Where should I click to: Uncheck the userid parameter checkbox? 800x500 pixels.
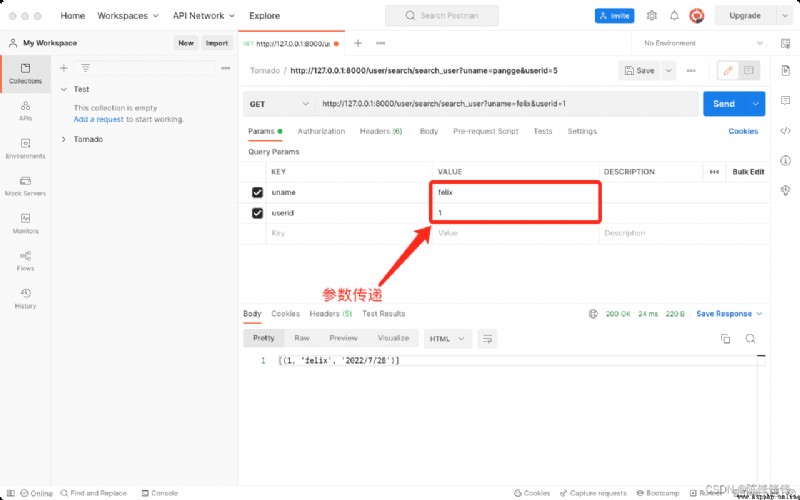tap(257, 213)
